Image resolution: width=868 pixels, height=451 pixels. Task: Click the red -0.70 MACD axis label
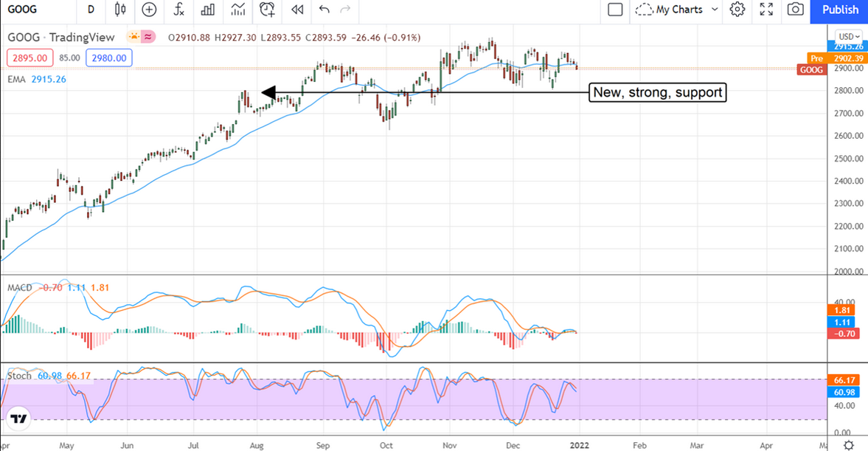(x=844, y=334)
